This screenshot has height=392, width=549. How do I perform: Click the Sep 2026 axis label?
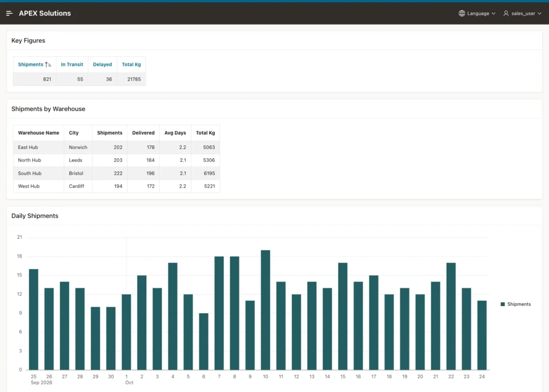pos(41,382)
